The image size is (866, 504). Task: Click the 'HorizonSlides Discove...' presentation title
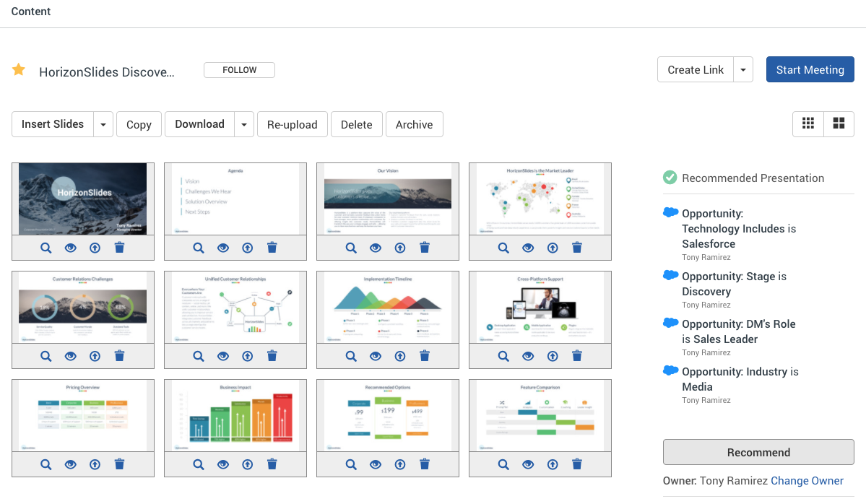(107, 71)
